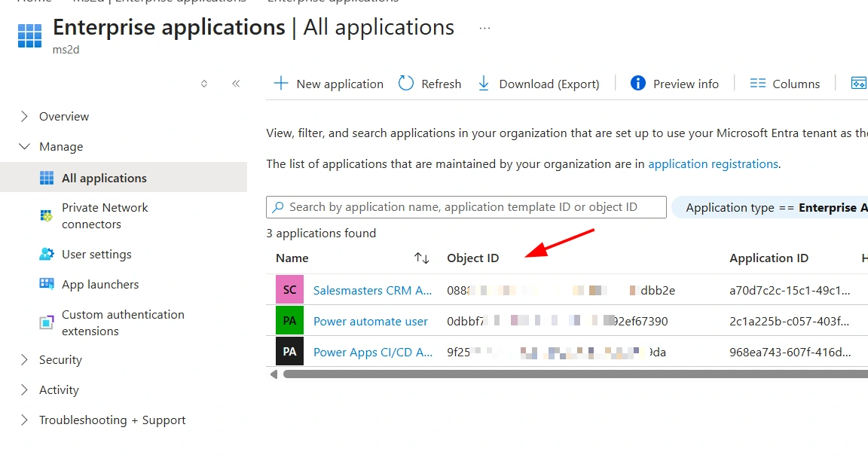Click the cut-off toolbar icon after Columns
Image resolution: width=868 pixels, height=458 pixels.
(859, 84)
